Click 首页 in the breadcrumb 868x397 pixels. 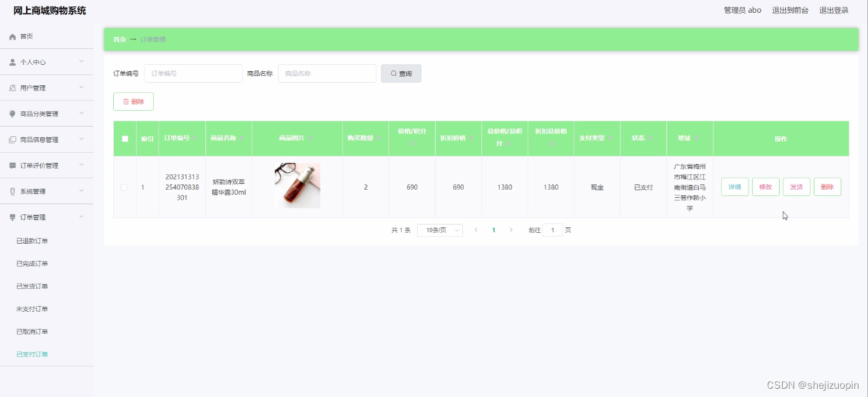(120, 39)
